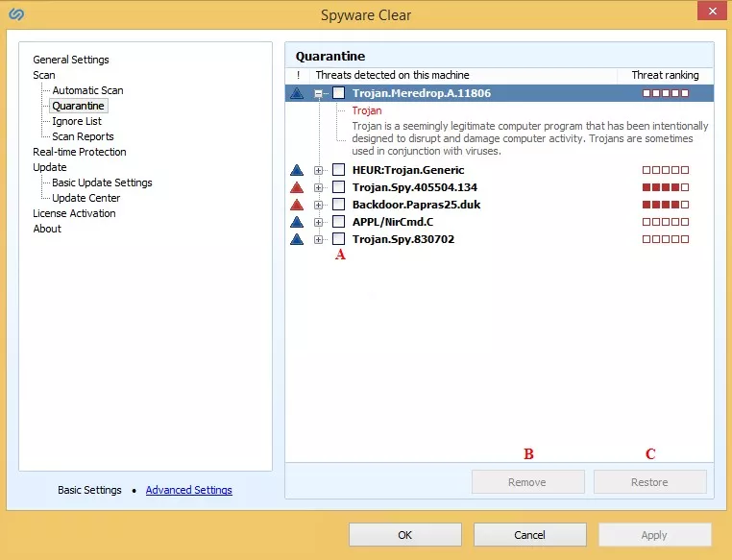Click the Cancel button
Screen dimensions: 732x560
coord(530,535)
